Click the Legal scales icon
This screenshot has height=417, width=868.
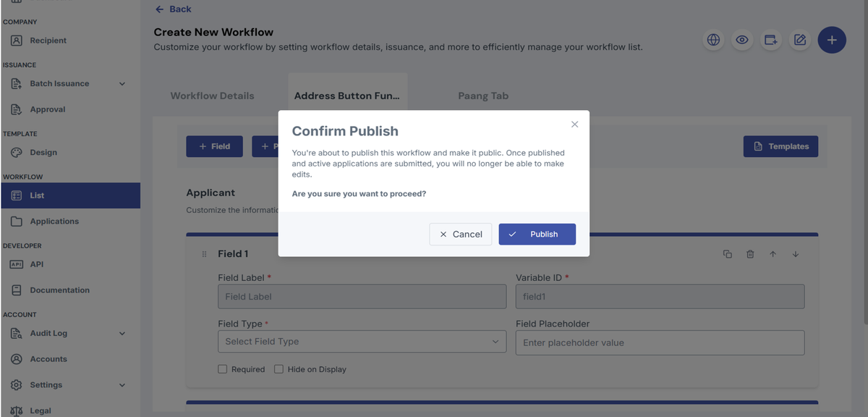coord(16,410)
